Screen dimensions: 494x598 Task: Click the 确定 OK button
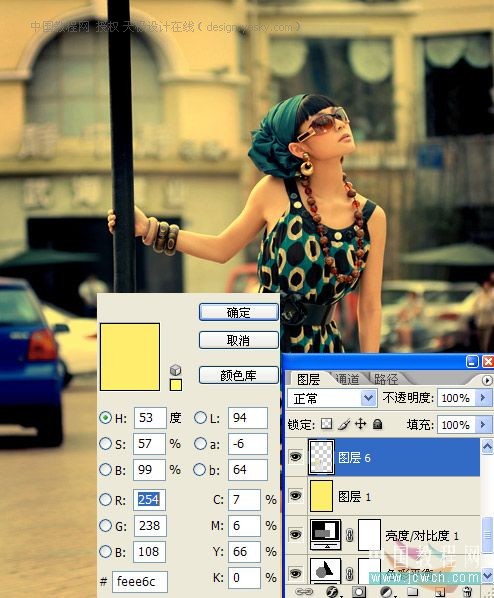point(239,312)
